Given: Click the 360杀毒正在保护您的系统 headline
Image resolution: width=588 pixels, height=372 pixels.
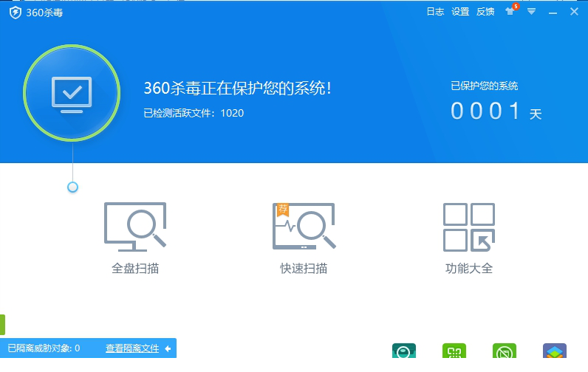Looking at the screenshot, I should pos(238,89).
